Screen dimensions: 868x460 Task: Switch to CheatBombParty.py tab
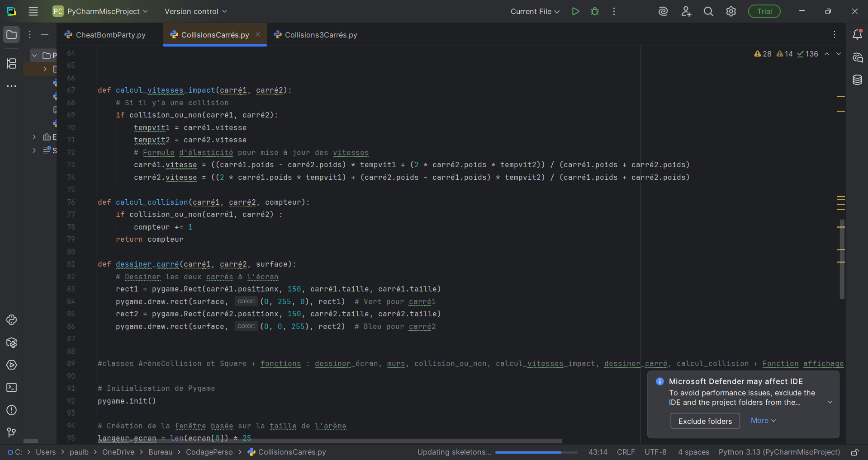tap(106, 35)
